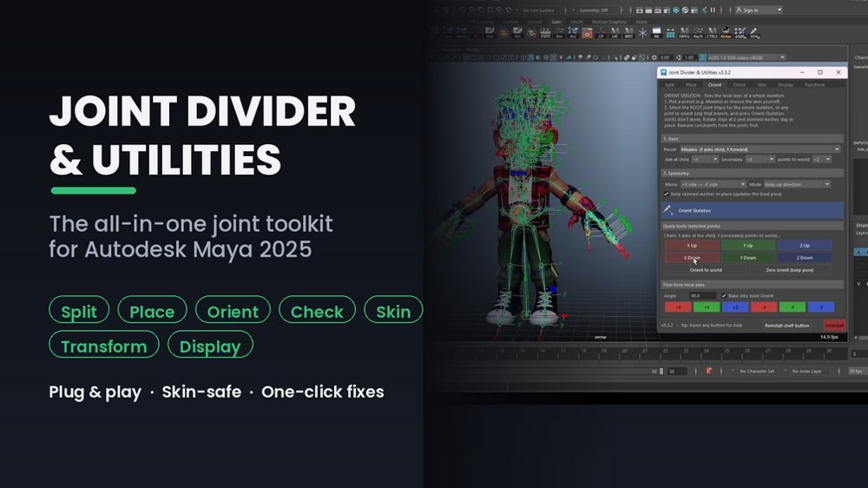Screen dimensions: 868x488
Task: Switch to the Display tab in the dialog
Action: pos(786,85)
